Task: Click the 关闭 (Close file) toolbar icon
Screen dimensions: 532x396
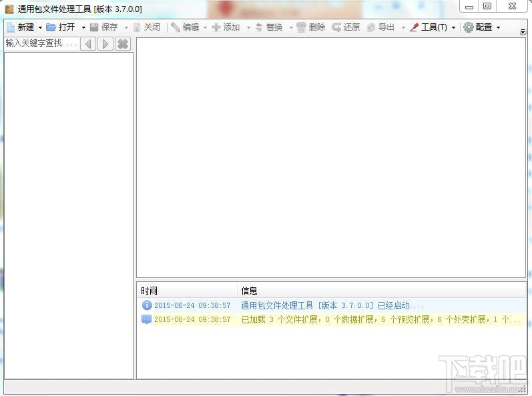Action: coord(137,27)
